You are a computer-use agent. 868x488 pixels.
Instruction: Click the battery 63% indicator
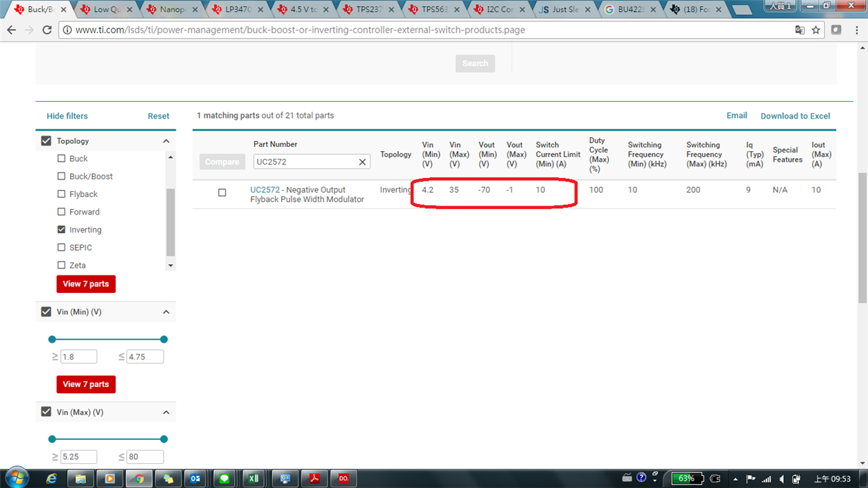coord(686,478)
